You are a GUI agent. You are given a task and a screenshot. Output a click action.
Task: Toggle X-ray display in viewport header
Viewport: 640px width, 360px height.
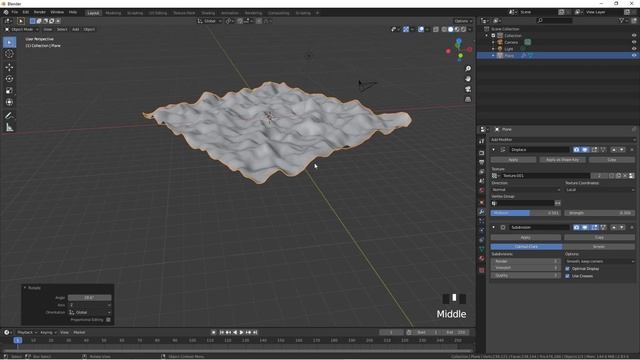pos(436,29)
